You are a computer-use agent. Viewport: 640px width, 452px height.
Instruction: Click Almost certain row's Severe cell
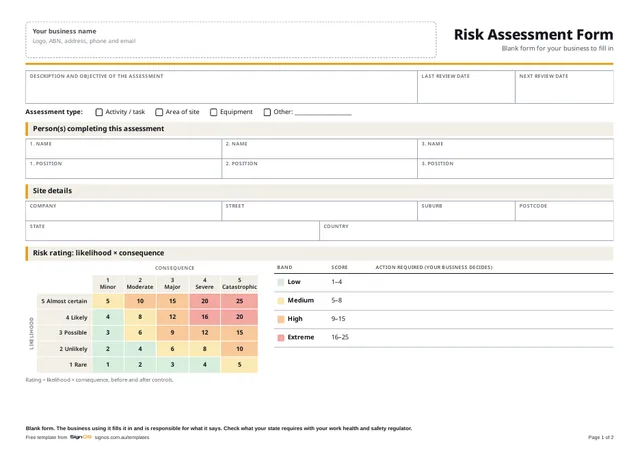click(204, 301)
